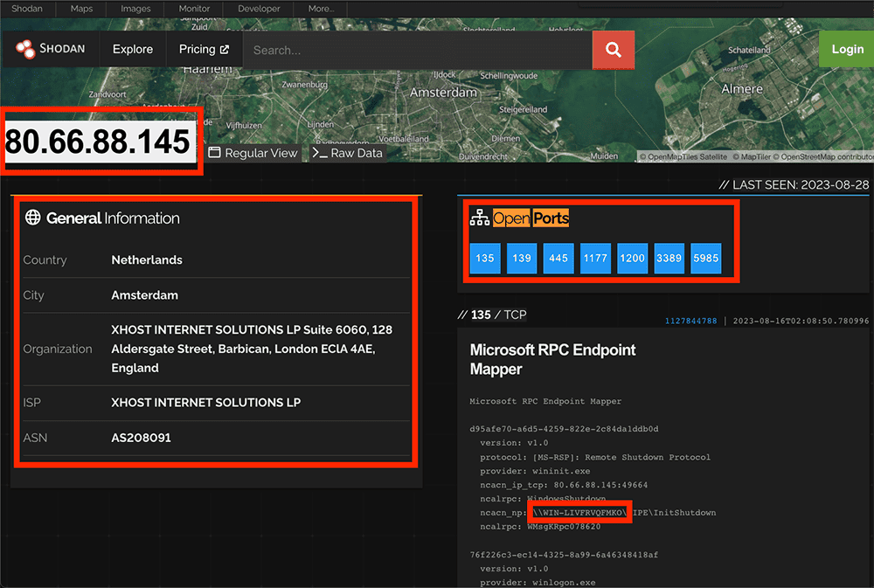Viewport: 874px width, 588px height.
Task: Jump to port 135 details
Action: (x=485, y=259)
